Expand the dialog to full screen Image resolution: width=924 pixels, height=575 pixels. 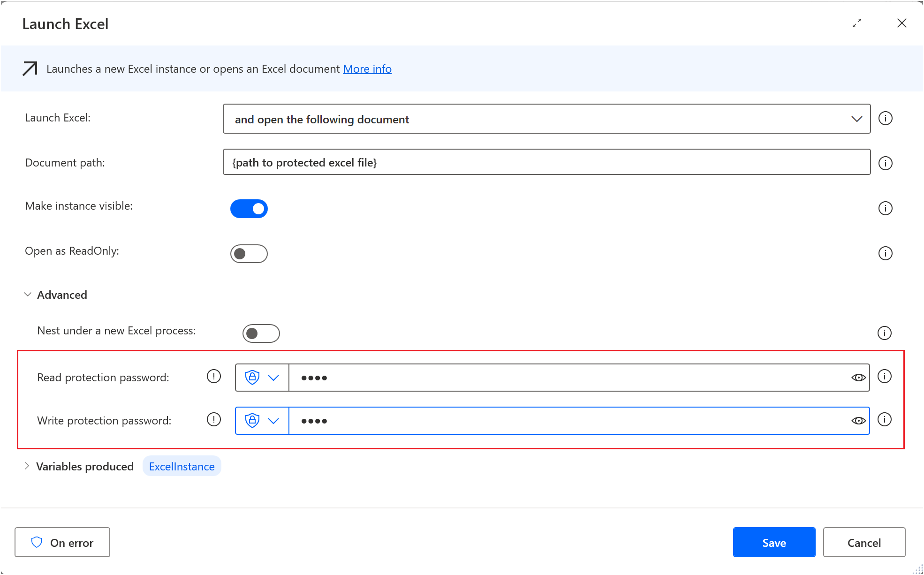point(857,23)
